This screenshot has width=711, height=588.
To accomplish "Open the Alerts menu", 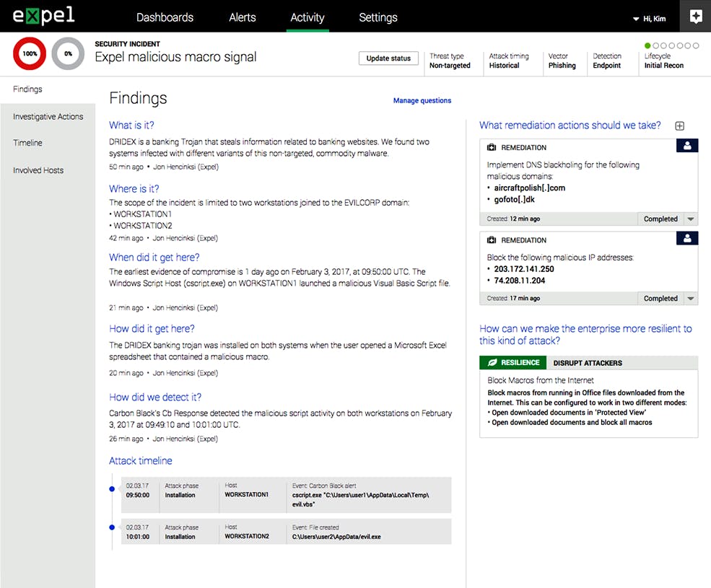I will click(x=242, y=17).
